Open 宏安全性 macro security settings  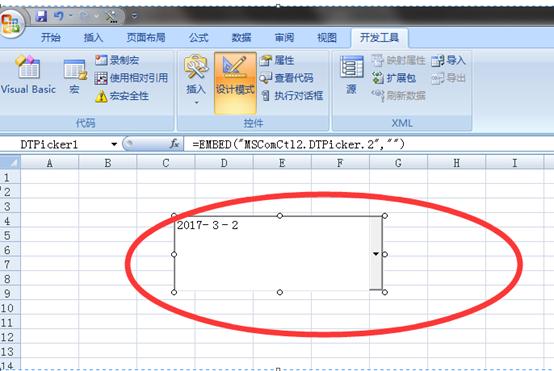click(122, 96)
